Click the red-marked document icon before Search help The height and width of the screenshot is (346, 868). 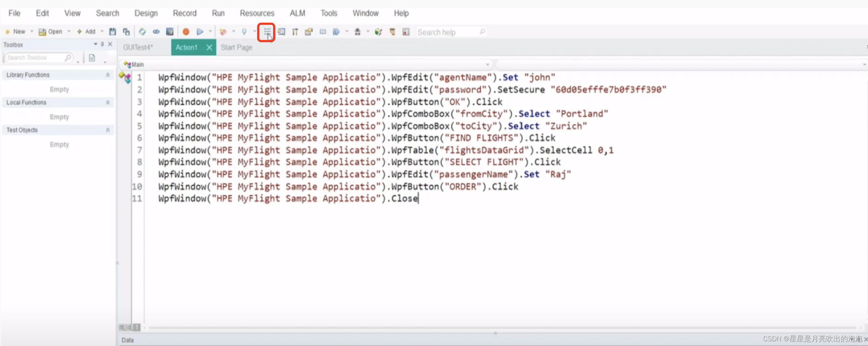pos(406,32)
